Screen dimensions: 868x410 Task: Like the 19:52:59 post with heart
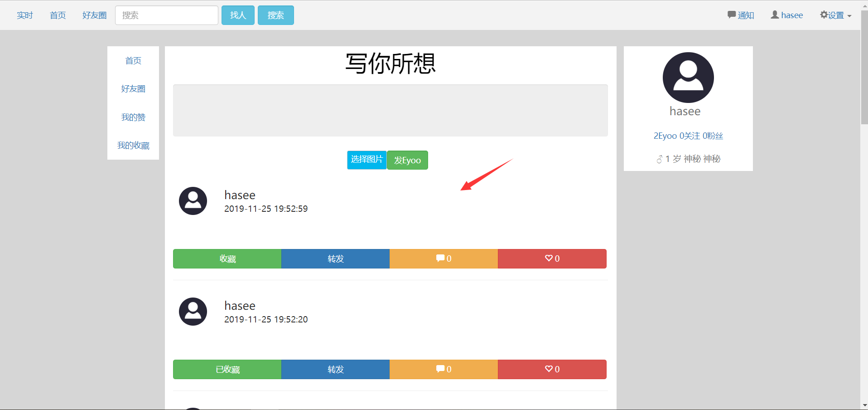tap(552, 259)
